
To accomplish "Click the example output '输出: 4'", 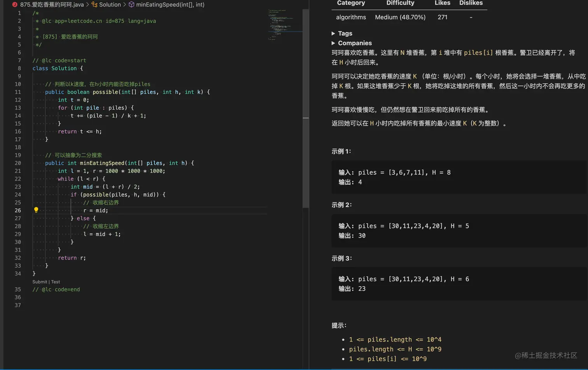I will pyautogui.click(x=350, y=182).
